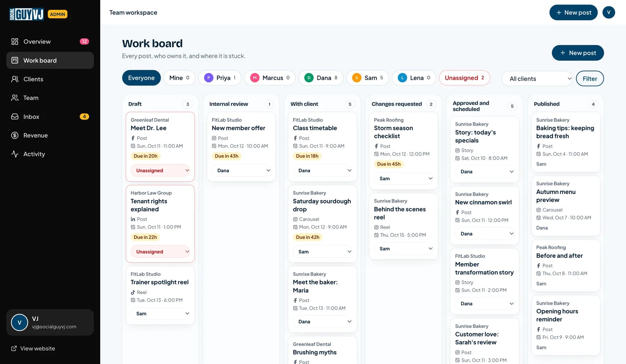Select the Everyone filter pill
The width and height of the screenshot is (626, 364).
click(x=141, y=78)
